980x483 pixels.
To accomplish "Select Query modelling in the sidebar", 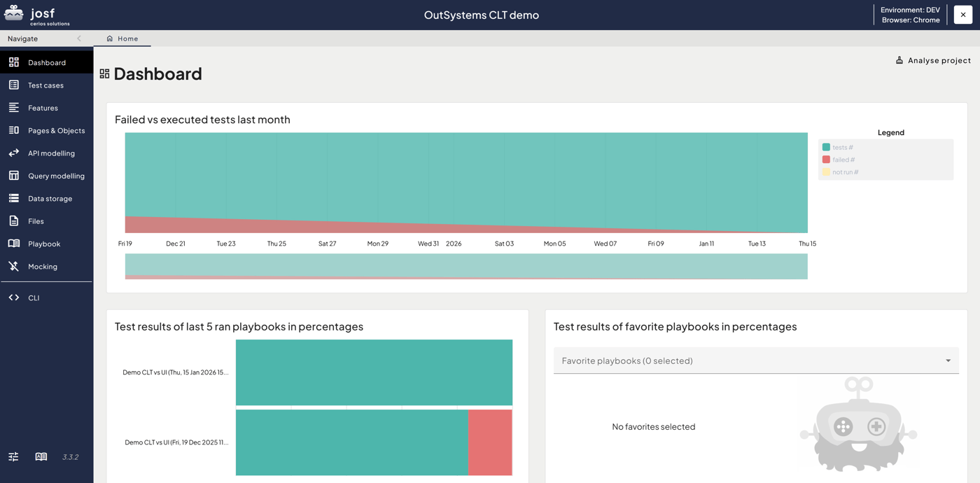I will point(55,175).
